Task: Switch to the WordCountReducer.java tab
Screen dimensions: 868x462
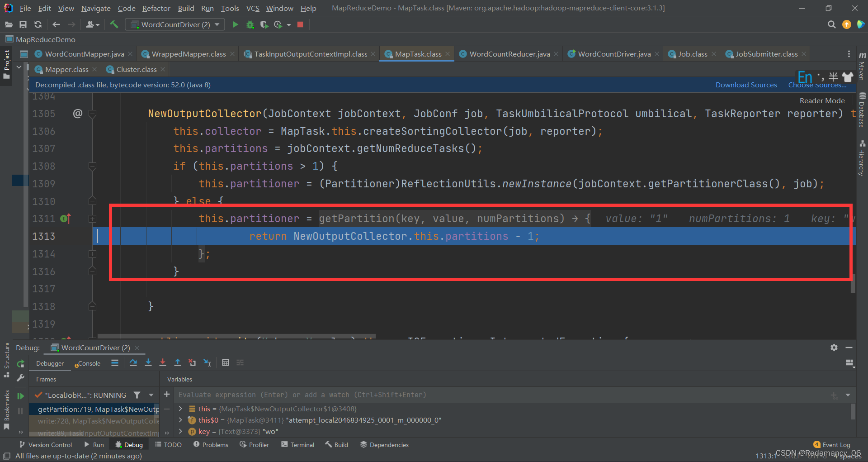Action: pyautogui.click(x=509, y=54)
